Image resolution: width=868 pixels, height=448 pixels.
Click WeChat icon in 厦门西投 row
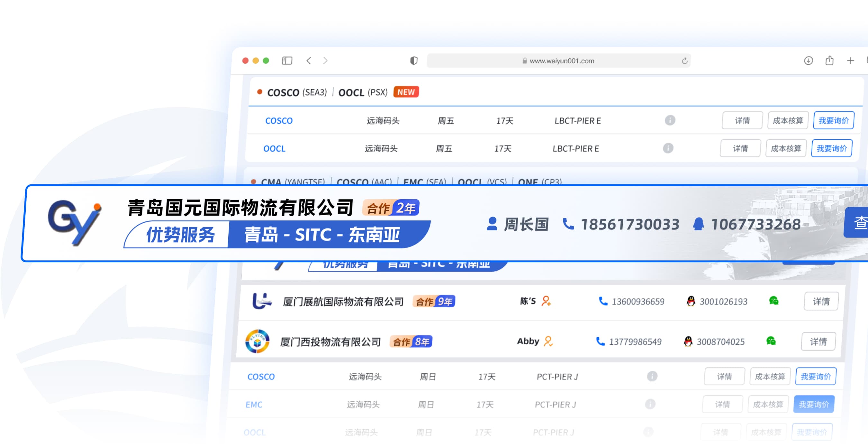coord(771,341)
